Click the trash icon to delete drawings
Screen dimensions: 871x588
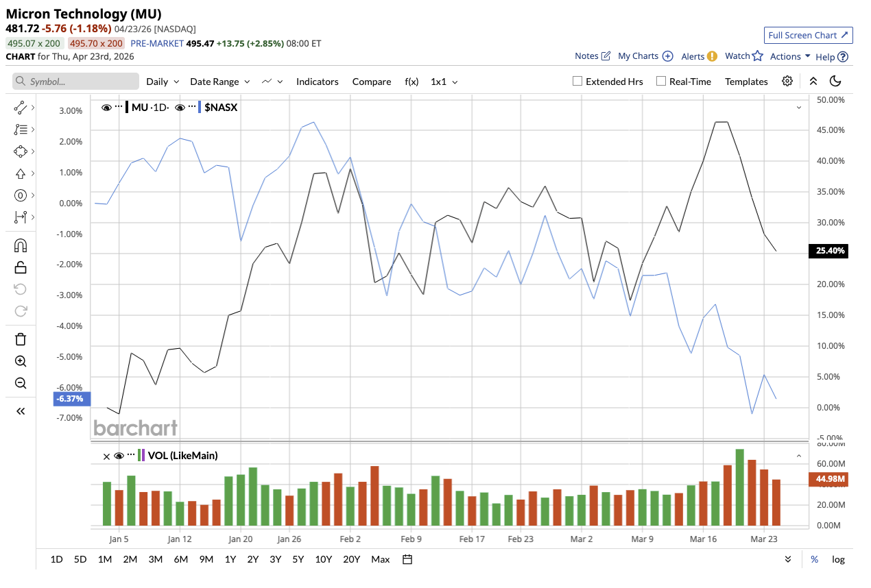21,339
